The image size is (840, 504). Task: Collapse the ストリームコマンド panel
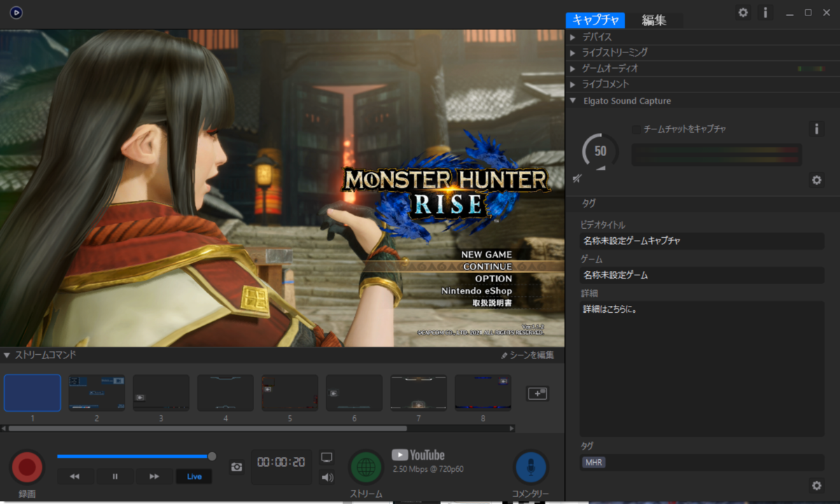[x=6, y=356]
